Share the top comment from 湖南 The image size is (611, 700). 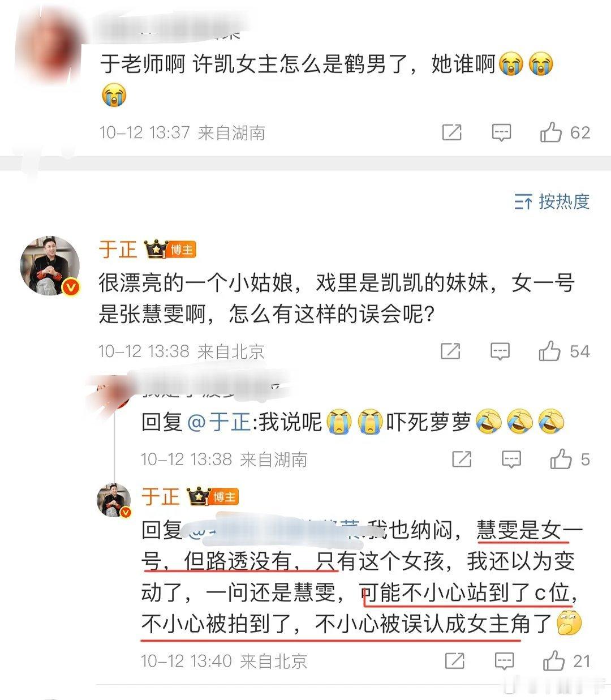(451, 132)
